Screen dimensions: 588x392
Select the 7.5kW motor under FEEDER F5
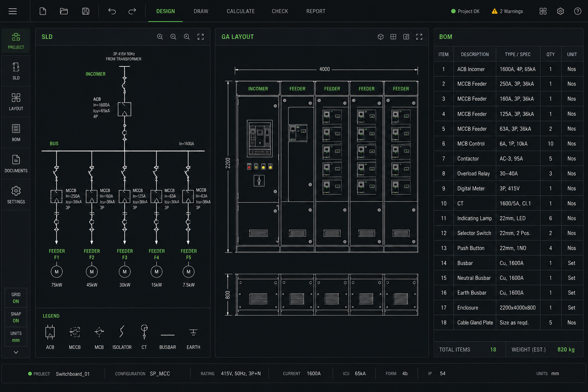[188, 272]
